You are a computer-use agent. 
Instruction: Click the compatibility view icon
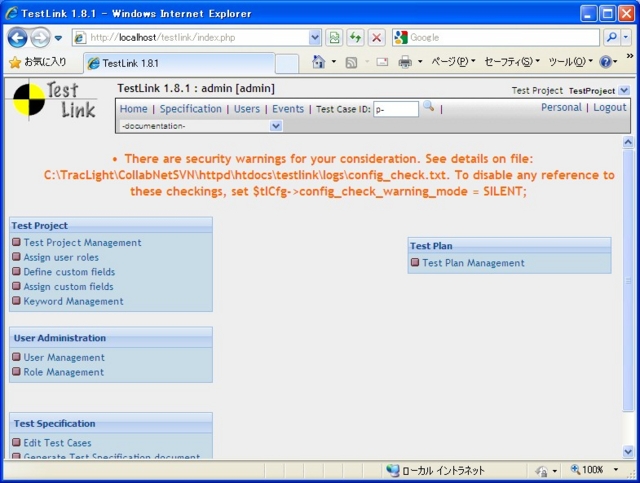[334, 38]
